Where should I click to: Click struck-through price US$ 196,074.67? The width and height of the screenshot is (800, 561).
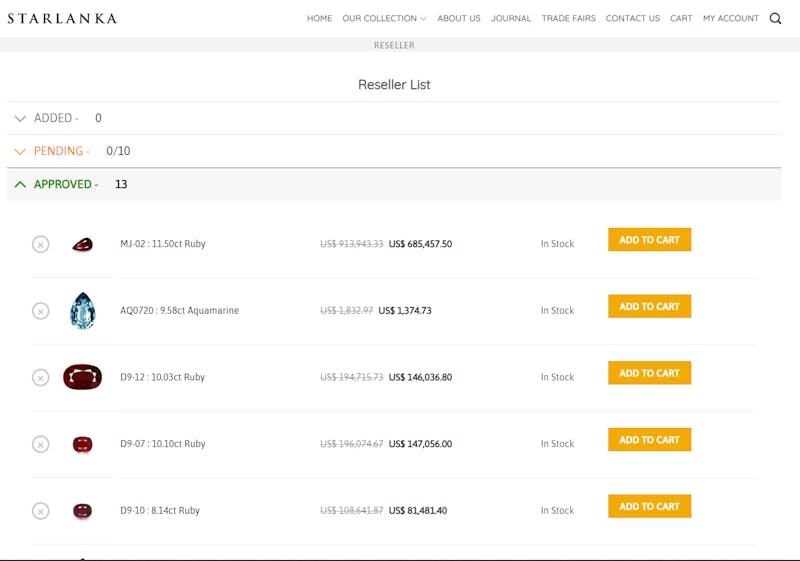[x=352, y=444]
